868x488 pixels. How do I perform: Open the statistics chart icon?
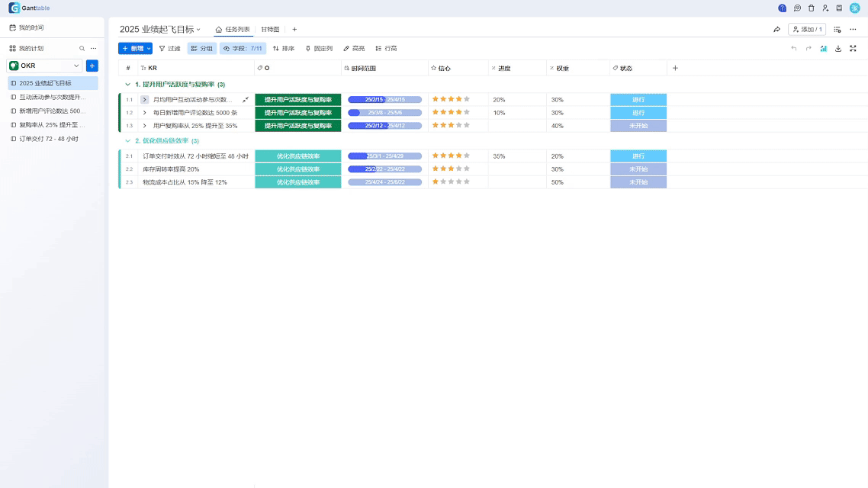(x=824, y=48)
